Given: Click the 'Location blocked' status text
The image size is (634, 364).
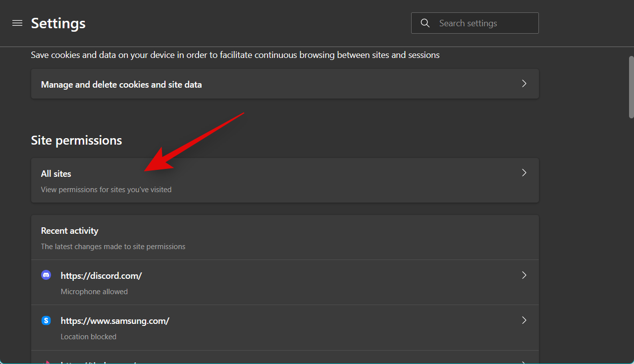Looking at the screenshot, I should pyautogui.click(x=88, y=337).
